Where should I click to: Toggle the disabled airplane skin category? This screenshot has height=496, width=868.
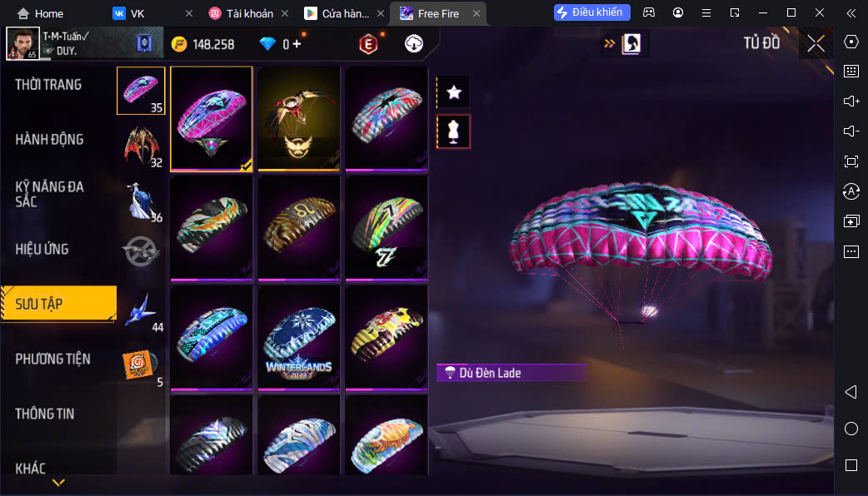point(141,251)
